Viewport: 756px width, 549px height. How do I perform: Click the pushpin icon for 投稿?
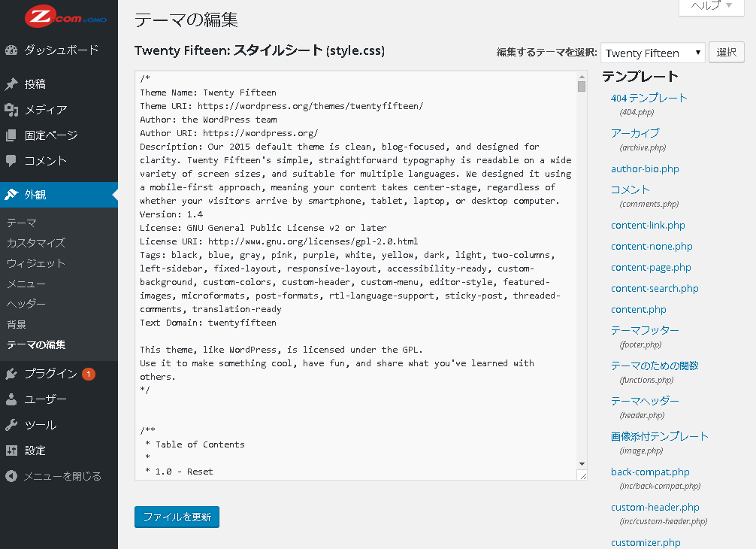(x=11, y=84)
